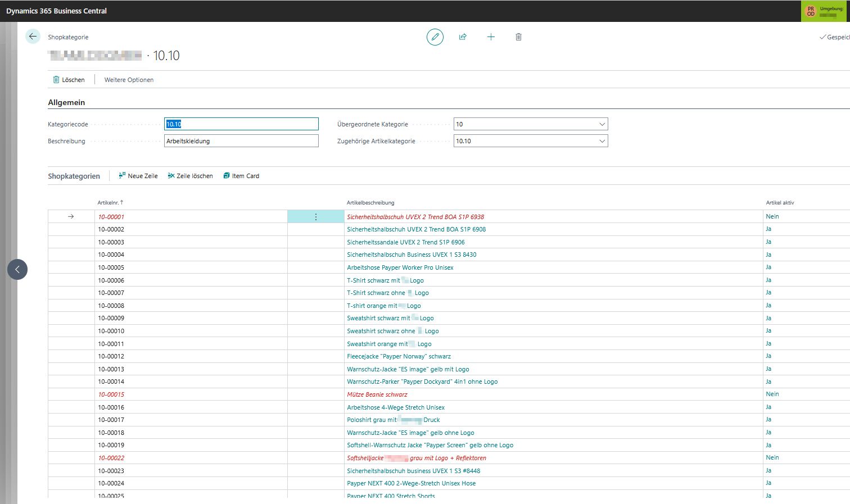Open Item Card action
This screenshot has height=504, width=850.
pos(241,176)
